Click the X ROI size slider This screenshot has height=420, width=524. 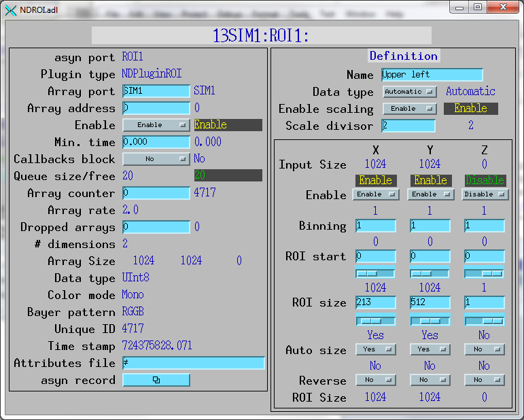pos(376,321)
